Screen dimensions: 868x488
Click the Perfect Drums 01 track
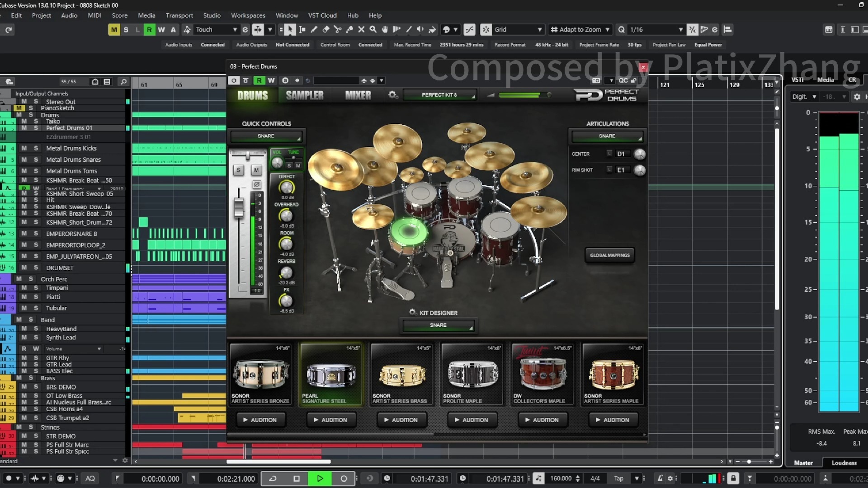click(69, 128)
